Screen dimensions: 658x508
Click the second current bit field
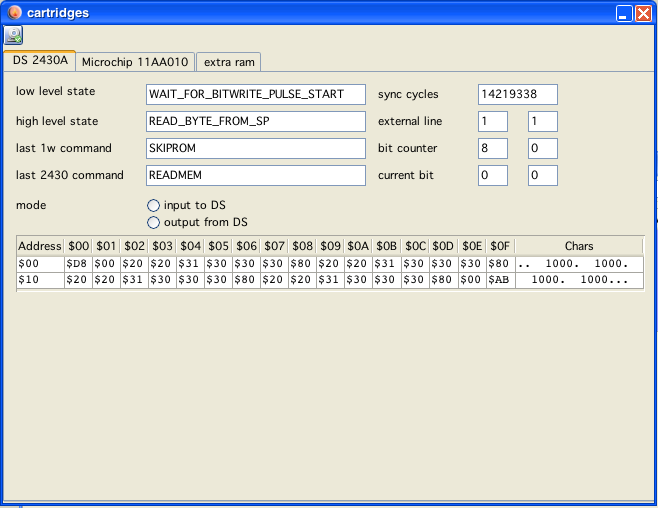[x=542, y=175]
